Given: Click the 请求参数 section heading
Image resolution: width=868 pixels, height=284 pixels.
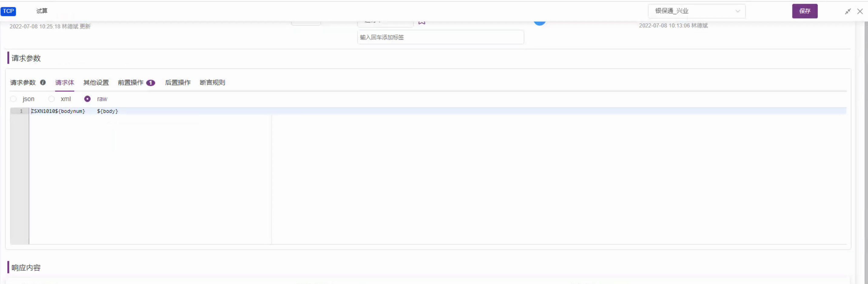Looking at the screenshot, I should pyautogui.click(x=26, y=58).
